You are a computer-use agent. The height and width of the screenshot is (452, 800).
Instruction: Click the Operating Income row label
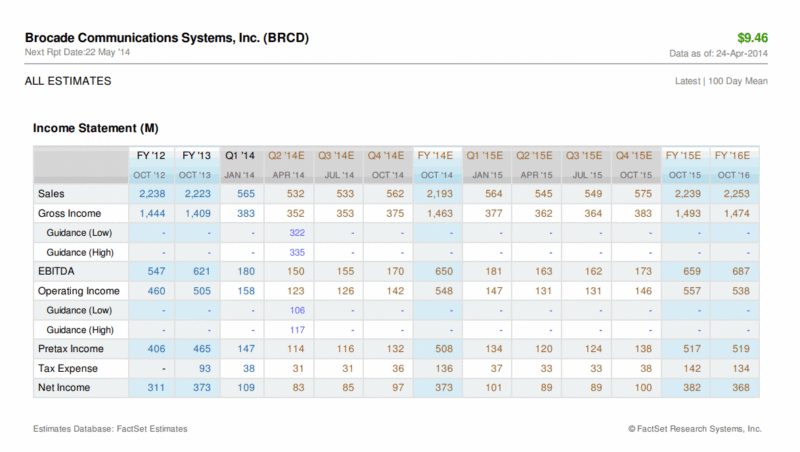point(79,291)
